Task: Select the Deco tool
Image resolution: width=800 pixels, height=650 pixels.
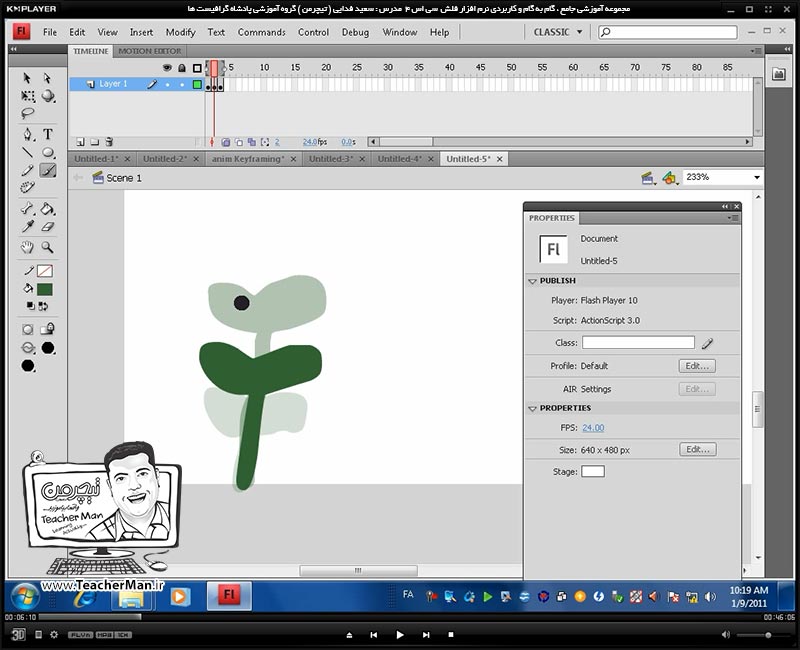Action: coord(28,188)
